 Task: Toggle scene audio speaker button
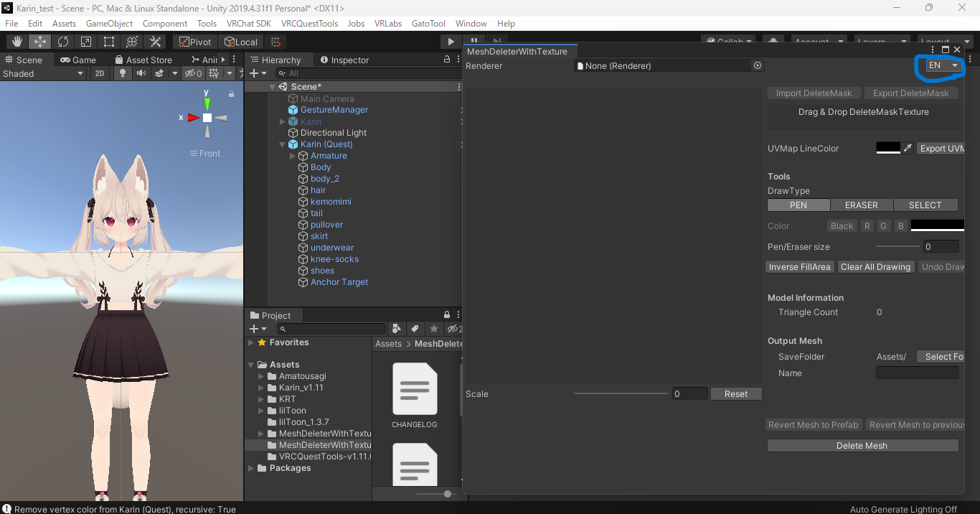pos(141,73)
